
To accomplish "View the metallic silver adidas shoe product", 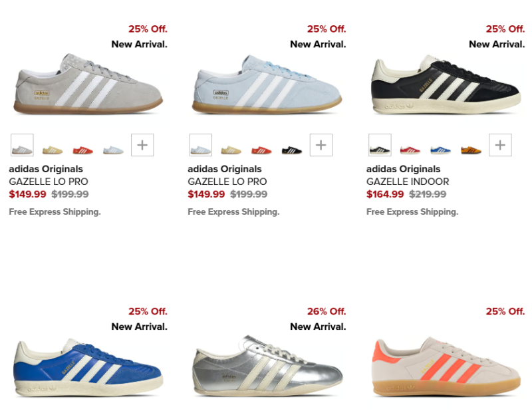I will point(267,366).
